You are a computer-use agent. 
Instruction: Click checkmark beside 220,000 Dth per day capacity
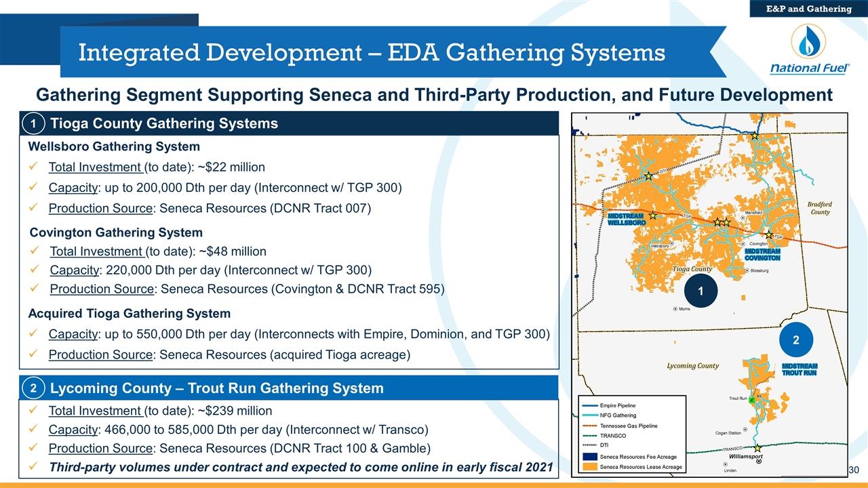(x=35, y=270)
